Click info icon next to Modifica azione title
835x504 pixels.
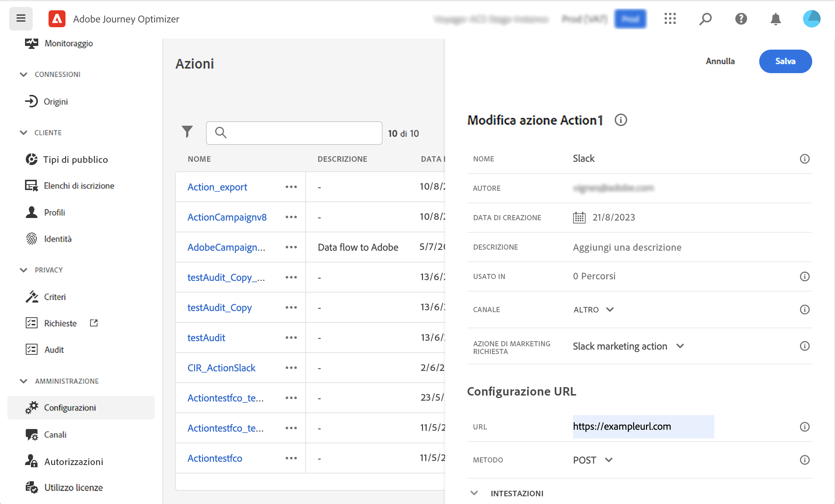(x=621, y=120)
